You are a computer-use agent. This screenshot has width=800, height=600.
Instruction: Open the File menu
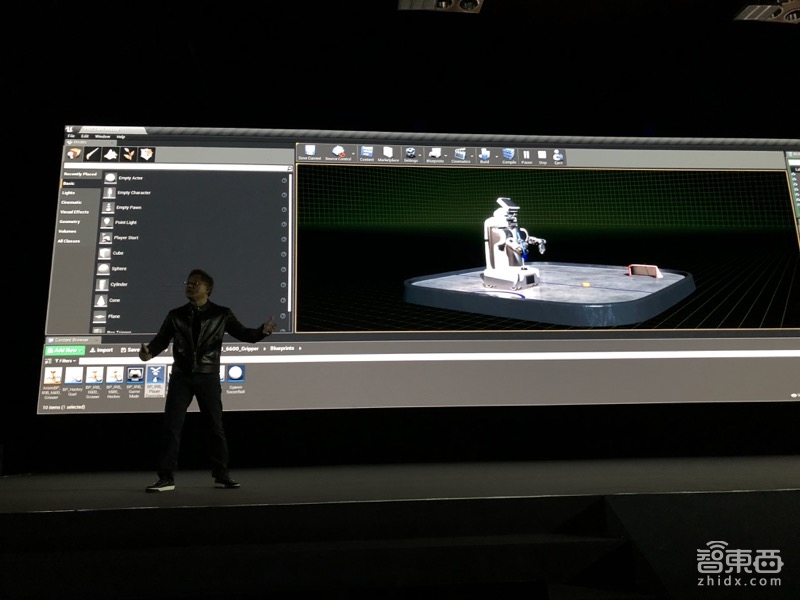(71, 135)
